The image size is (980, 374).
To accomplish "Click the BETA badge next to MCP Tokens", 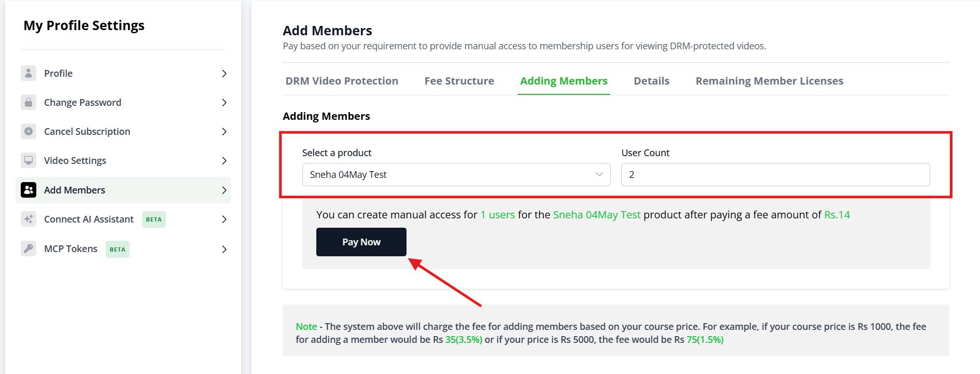I will coord(118,250).
